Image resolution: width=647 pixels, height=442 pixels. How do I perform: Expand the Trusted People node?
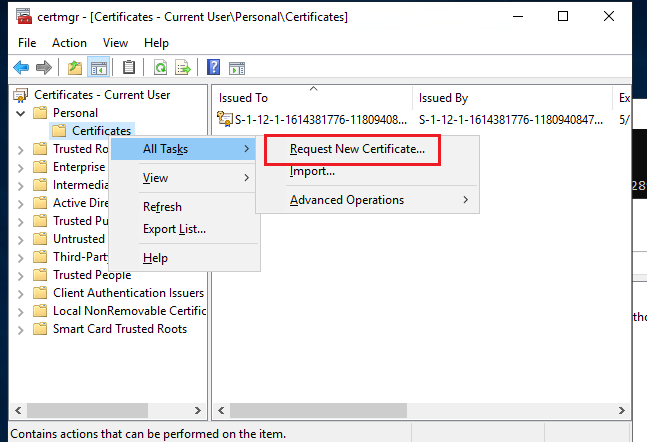(x=22, y=275)
